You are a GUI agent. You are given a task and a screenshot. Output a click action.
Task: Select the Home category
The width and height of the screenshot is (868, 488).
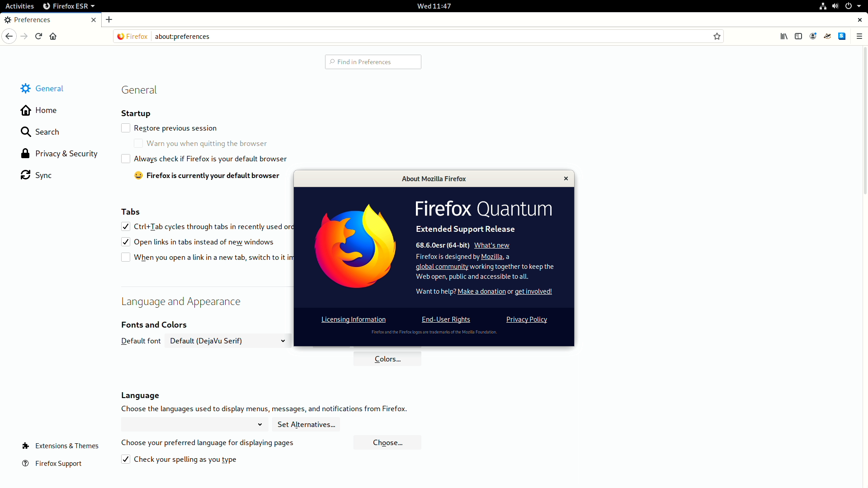pos(39,110)
